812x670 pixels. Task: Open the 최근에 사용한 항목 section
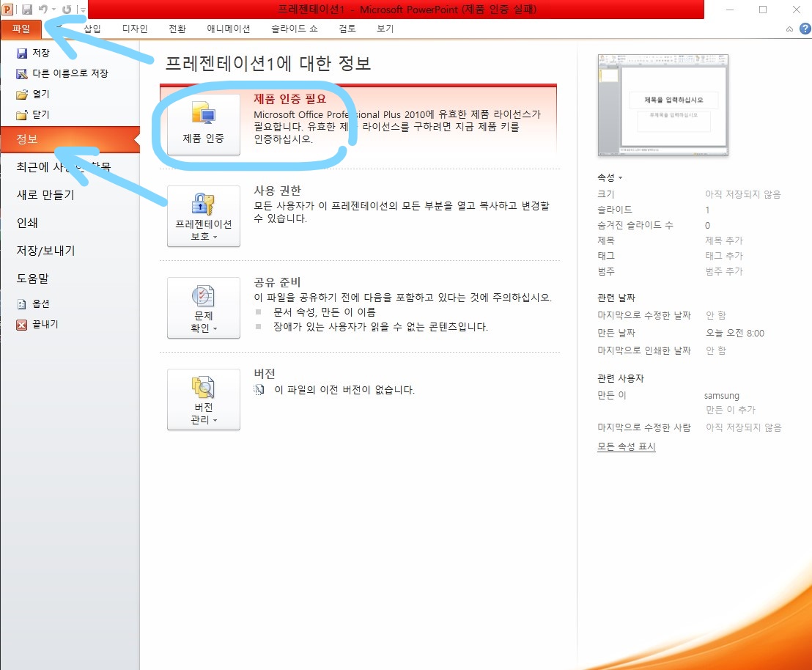tap(64, 167)
